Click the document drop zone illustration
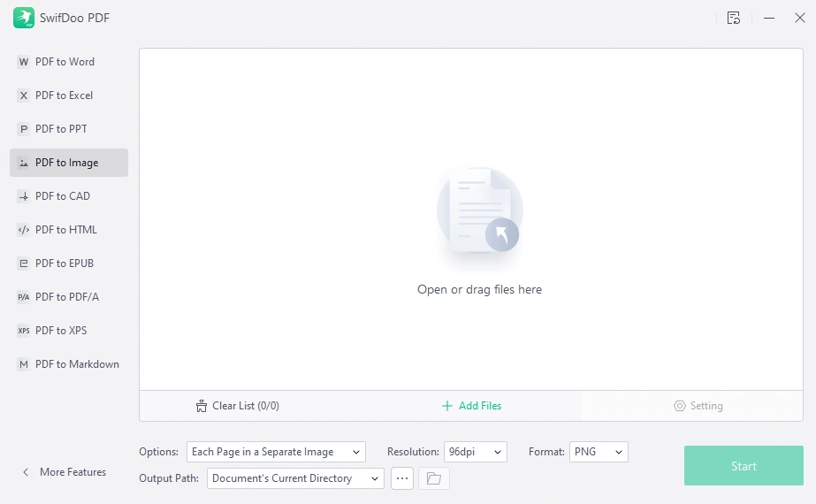The width and height of the screenshot is (816, 504). pyautogui.click(x=480, y=212)
